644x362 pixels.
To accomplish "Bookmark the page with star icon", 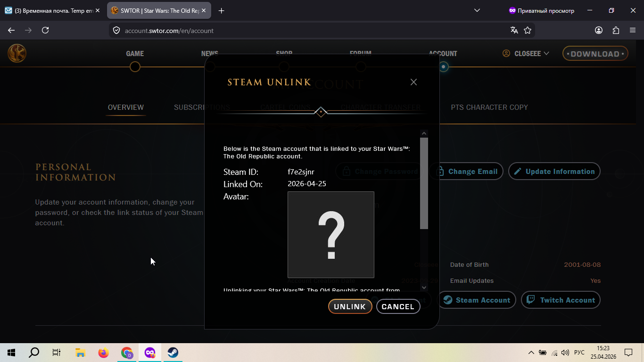I will pyautogui.click(x=528, y=30).
